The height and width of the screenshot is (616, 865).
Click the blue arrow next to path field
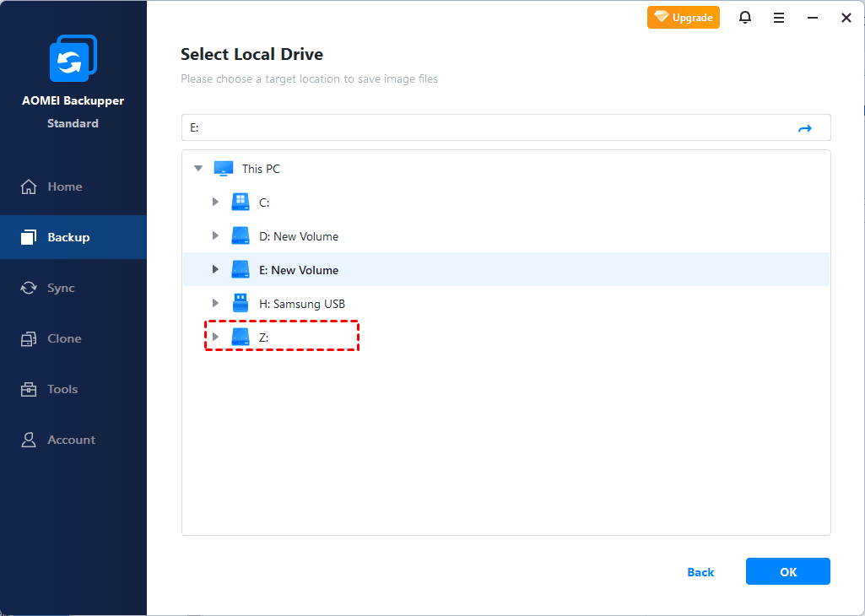804,127
